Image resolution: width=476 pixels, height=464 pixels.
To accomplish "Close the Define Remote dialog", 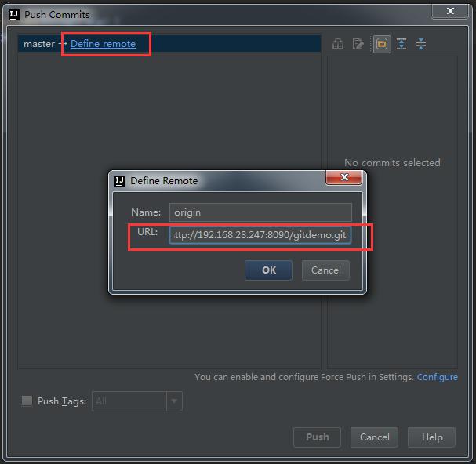I will 344,177.
